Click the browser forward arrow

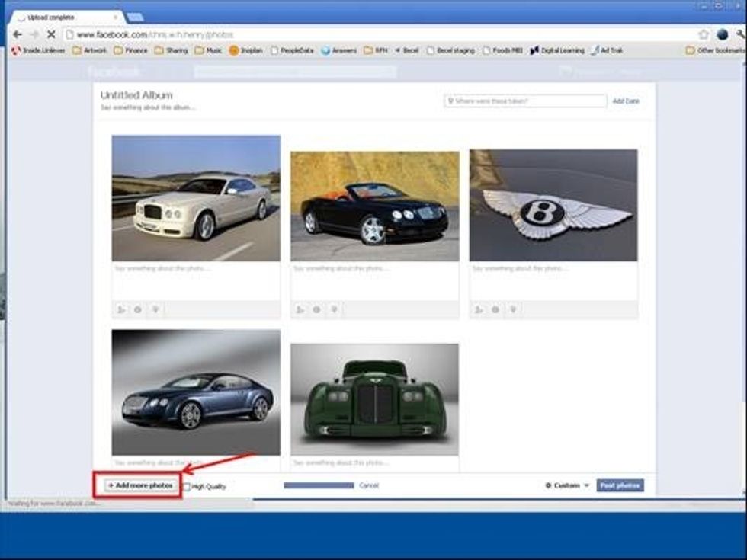pyautogui.click(x=34, y=34)
